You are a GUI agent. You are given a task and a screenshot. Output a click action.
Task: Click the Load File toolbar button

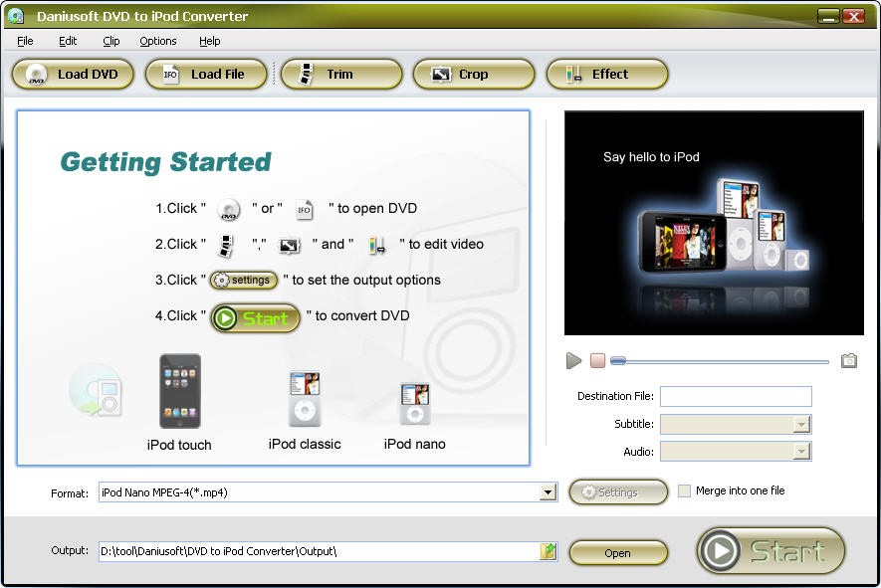coord(206,75)
